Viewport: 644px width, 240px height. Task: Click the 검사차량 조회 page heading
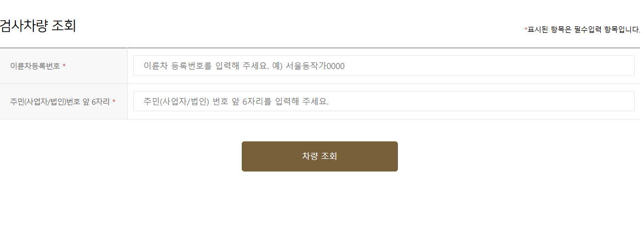click(37, 26)
